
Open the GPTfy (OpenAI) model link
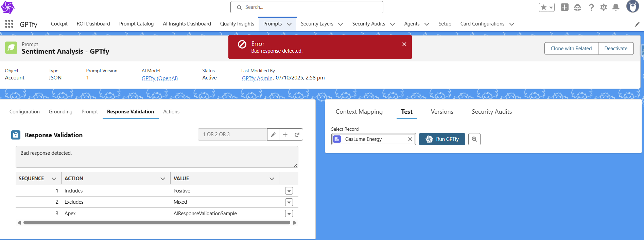[159, 78]
